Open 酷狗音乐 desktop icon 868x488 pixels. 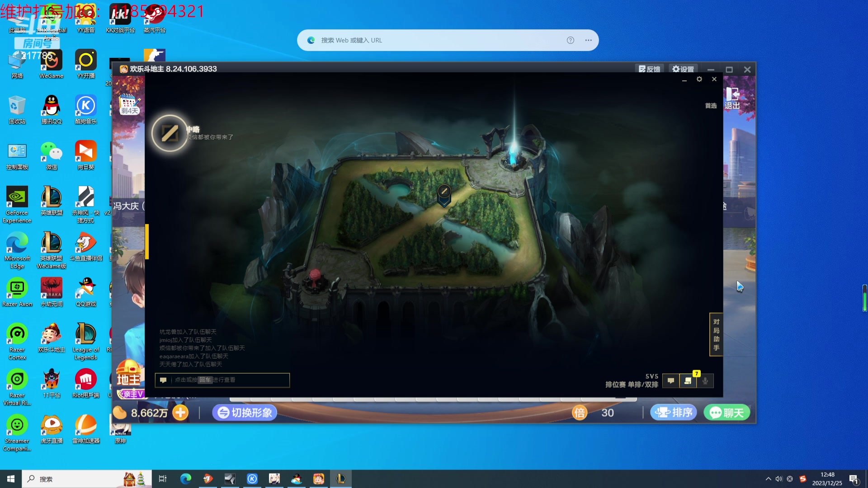(86, 110)
